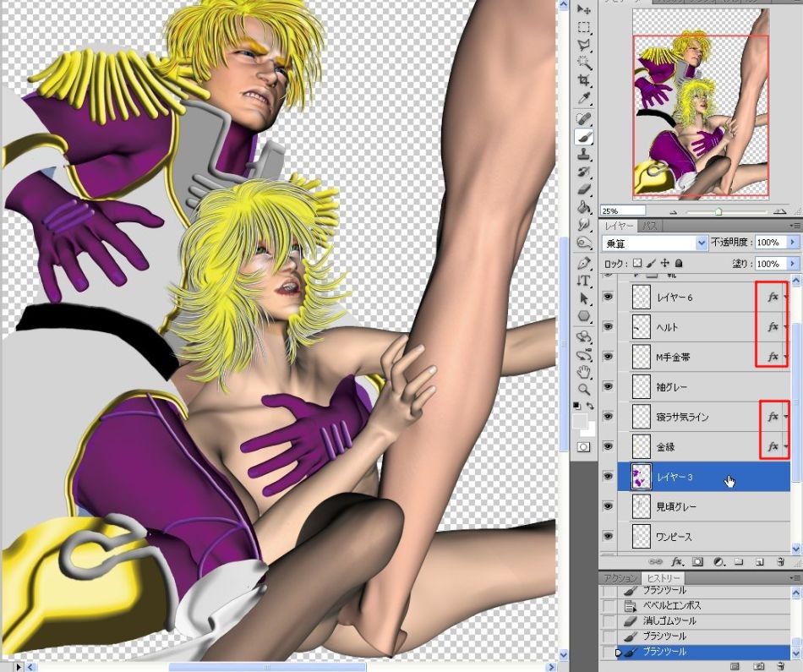Hide the ワンピース layer

[608, 536]
